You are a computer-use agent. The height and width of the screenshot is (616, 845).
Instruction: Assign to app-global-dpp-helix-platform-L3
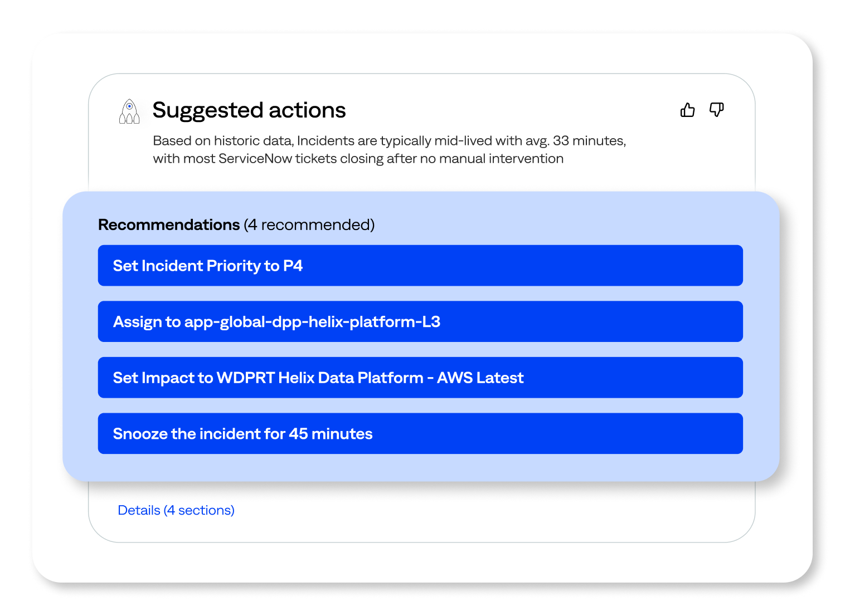coord(420,321)
